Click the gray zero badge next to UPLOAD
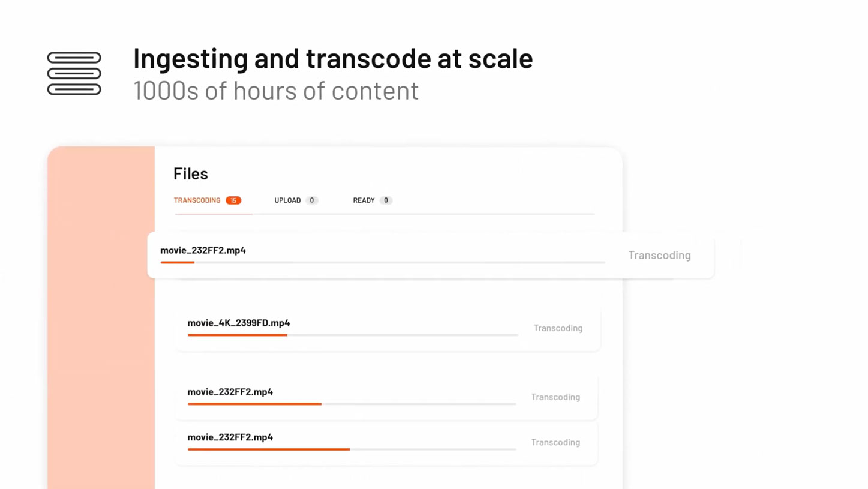868x489 pixels. pyautogui.click(x=311, y=200)
